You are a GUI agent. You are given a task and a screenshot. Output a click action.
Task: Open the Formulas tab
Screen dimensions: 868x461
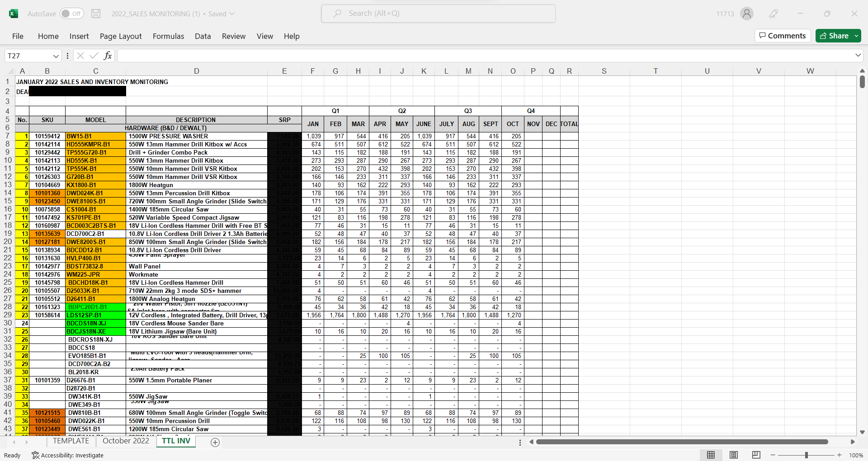pos(168,36)
